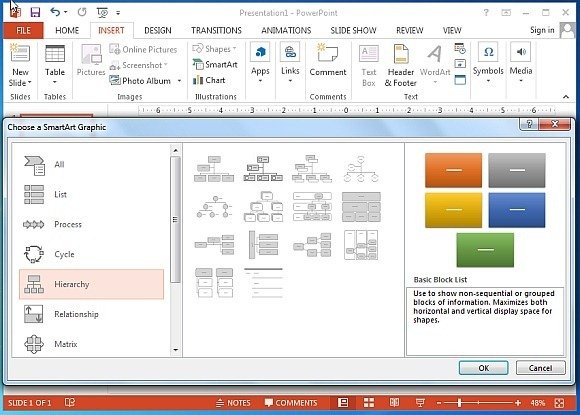Click zoom in plus button

tap(518, 403)
